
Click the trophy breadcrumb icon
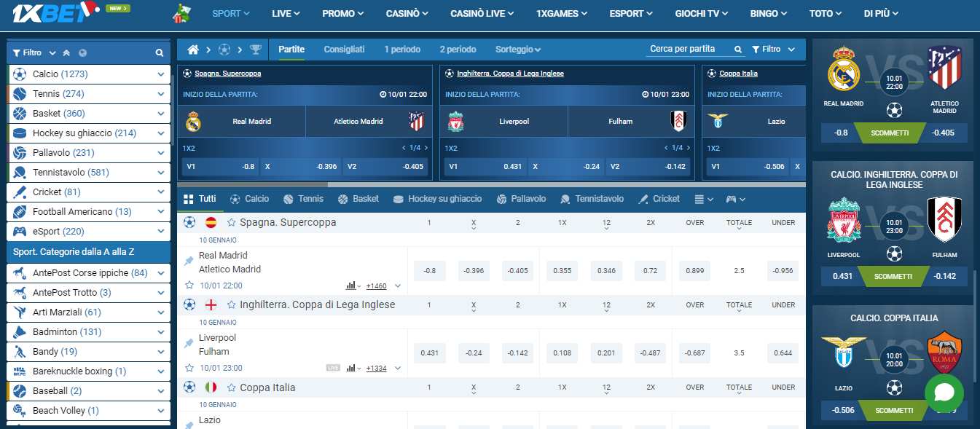(x=255, y=50)
